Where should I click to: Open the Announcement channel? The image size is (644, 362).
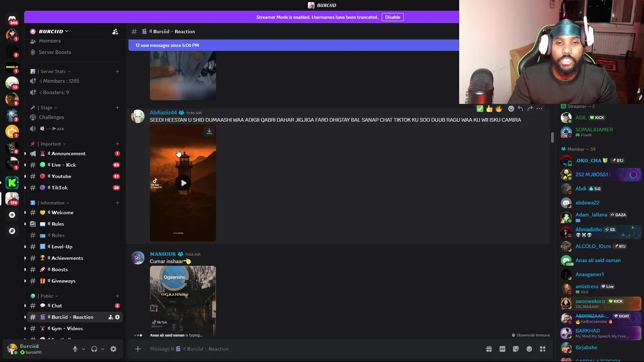[73, 153]
